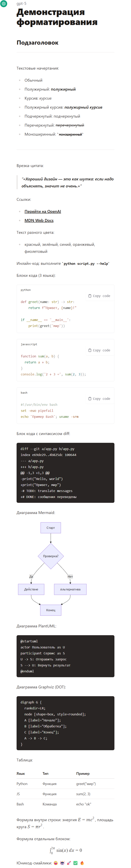Open the "Перейти на OpenAI" link

pyautogui.click(x=43, y=212)
